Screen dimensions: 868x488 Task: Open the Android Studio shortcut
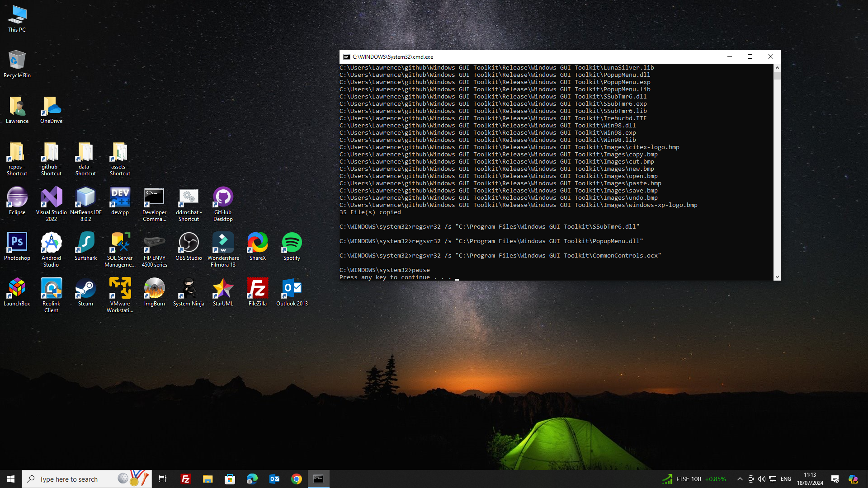51,243
